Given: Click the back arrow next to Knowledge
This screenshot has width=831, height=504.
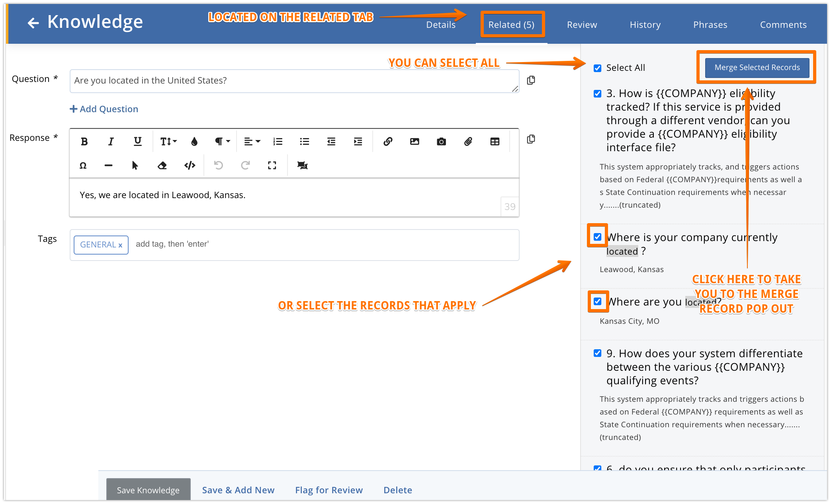Looking at the screenshot, I should click(x=33, y=23).
